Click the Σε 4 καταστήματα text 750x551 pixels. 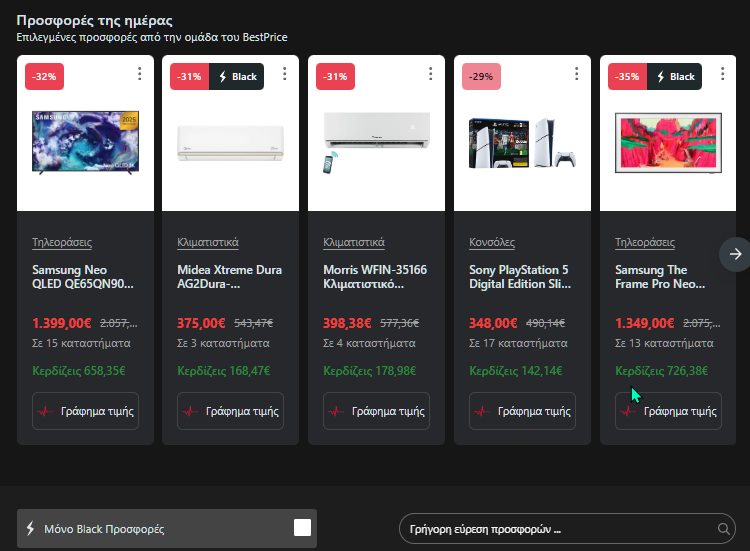(369, 343)
